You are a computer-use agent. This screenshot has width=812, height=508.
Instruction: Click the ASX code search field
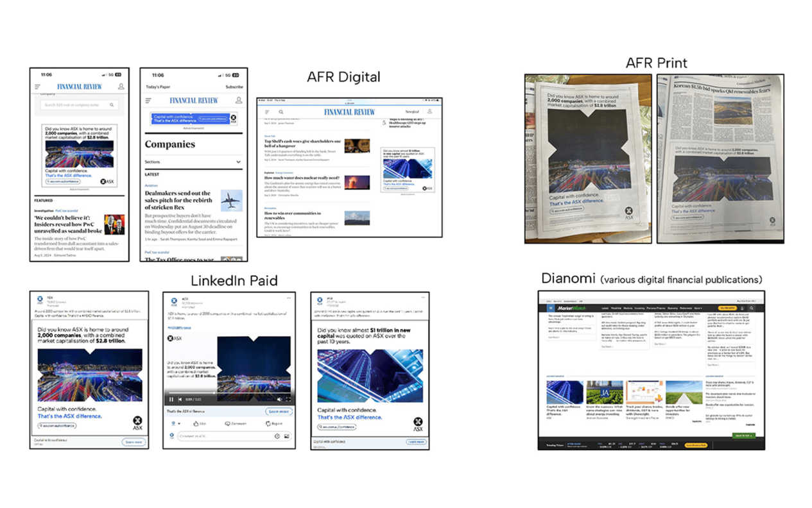79,105
